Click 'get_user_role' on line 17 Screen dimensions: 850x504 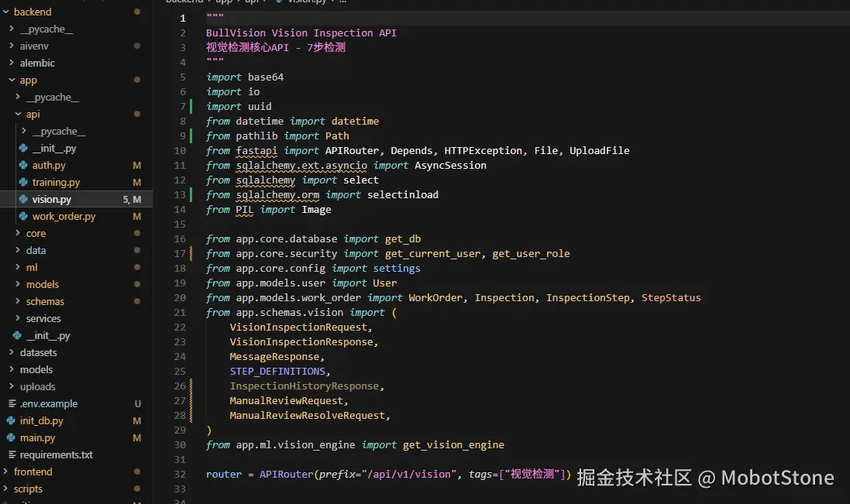(531, 253)
